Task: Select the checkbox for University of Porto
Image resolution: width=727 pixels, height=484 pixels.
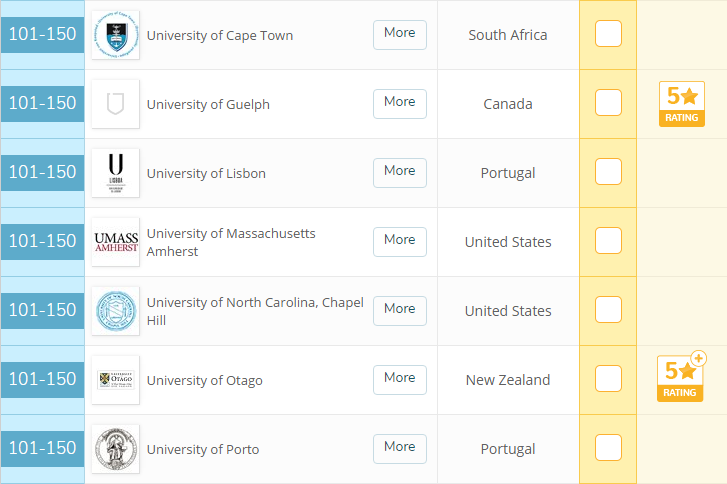Action: 608,448
